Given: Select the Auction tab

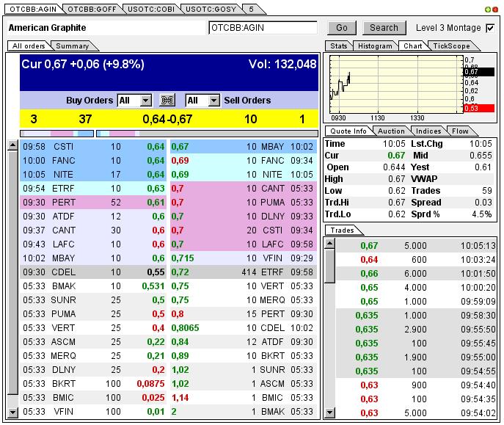Looking at the screenshot, I should [391, 131].
